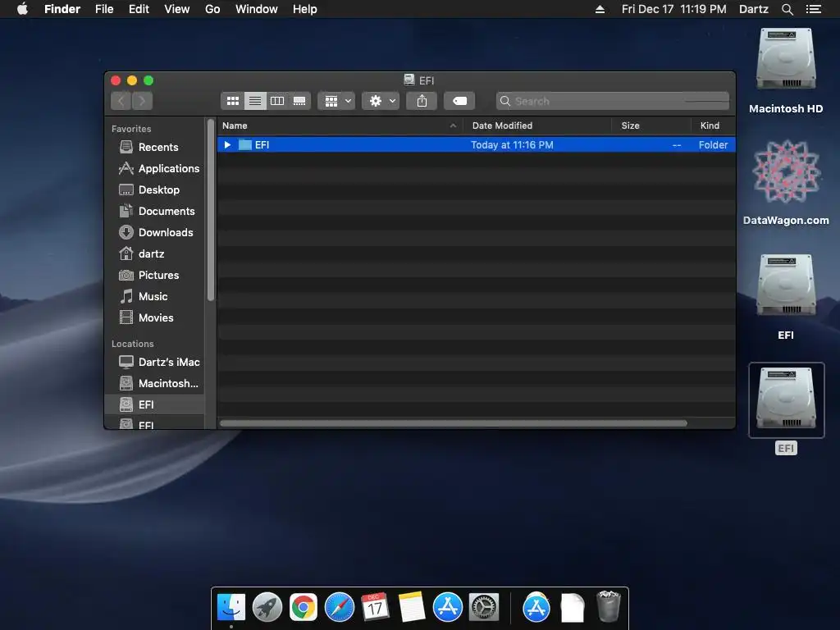Select Macintosh HD volume in sidebar

point(155,384)
